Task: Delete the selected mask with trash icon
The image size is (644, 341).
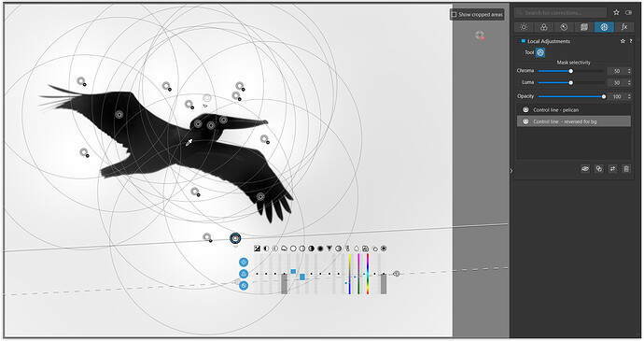Action: pyautogui.click(x=626, y=169)
